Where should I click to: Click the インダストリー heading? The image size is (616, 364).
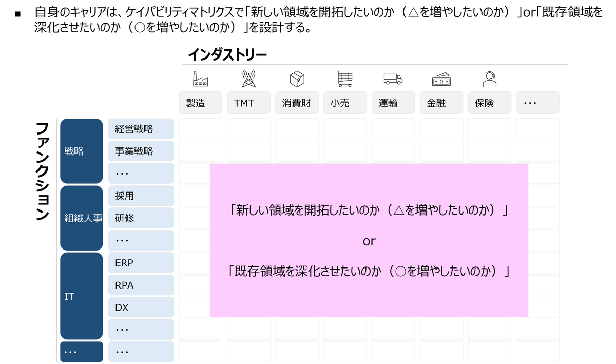(x=227, y=54)
